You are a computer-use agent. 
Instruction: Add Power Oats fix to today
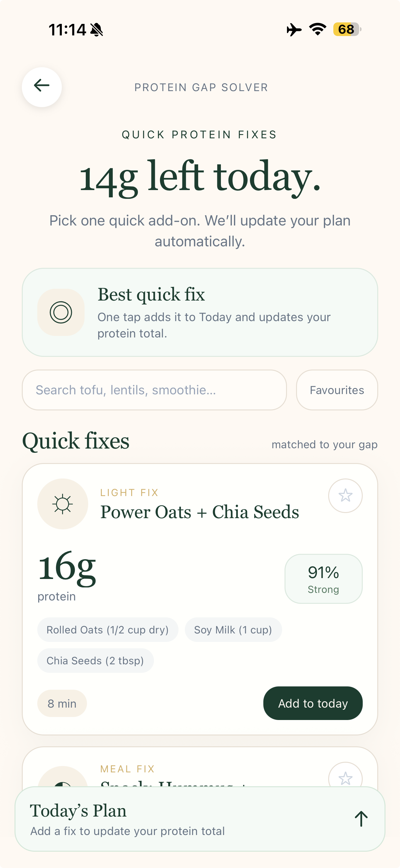pyautogui.click(x=313, y=703)
